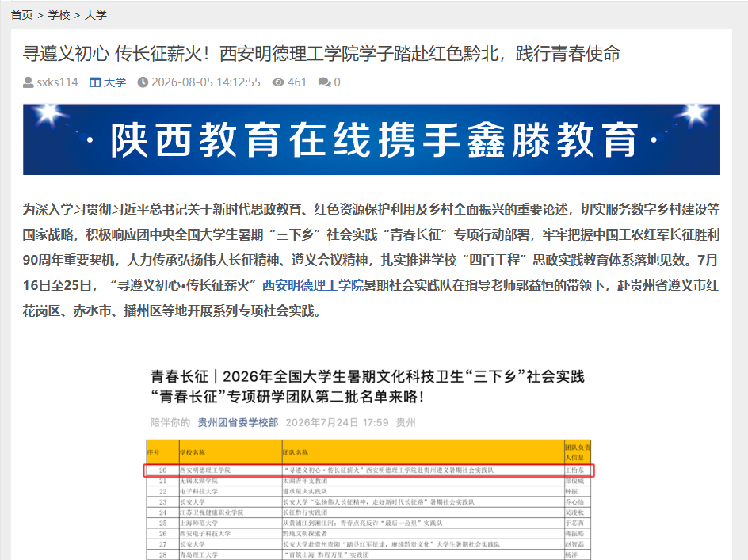Click the 陕西教育在线携手鑫滕教育 banner

click(372, 139)
